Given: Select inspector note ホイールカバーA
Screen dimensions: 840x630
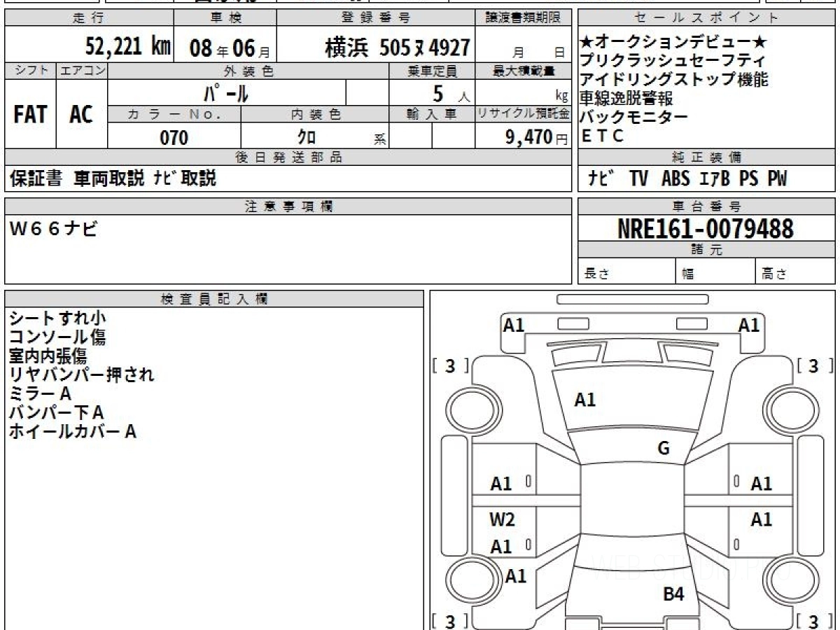Looking at the screenshot, I should tap(72, 432).
